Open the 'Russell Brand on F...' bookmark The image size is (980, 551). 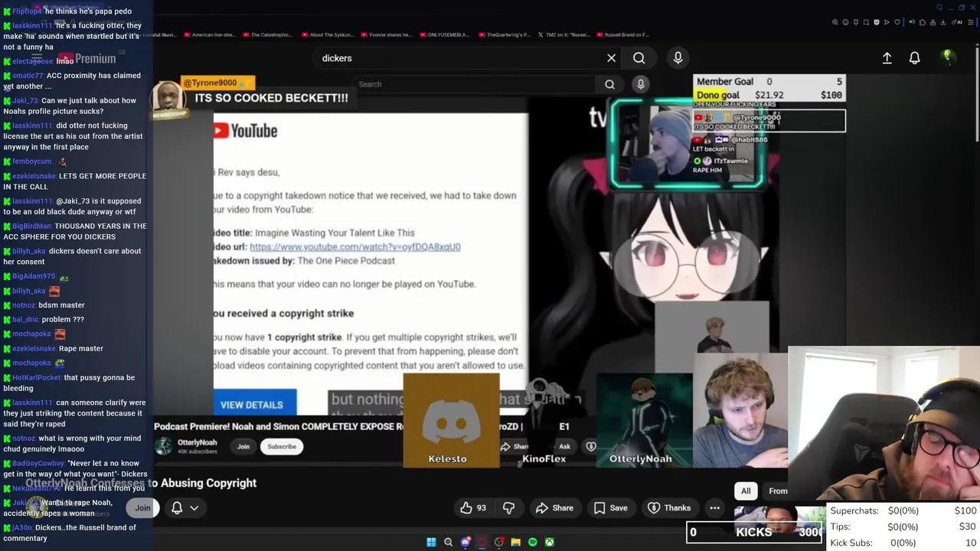point(622,34)
